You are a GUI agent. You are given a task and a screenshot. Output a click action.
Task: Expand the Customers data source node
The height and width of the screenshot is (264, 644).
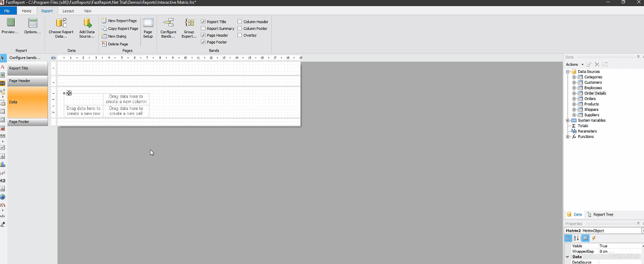(x=574, y=83)
